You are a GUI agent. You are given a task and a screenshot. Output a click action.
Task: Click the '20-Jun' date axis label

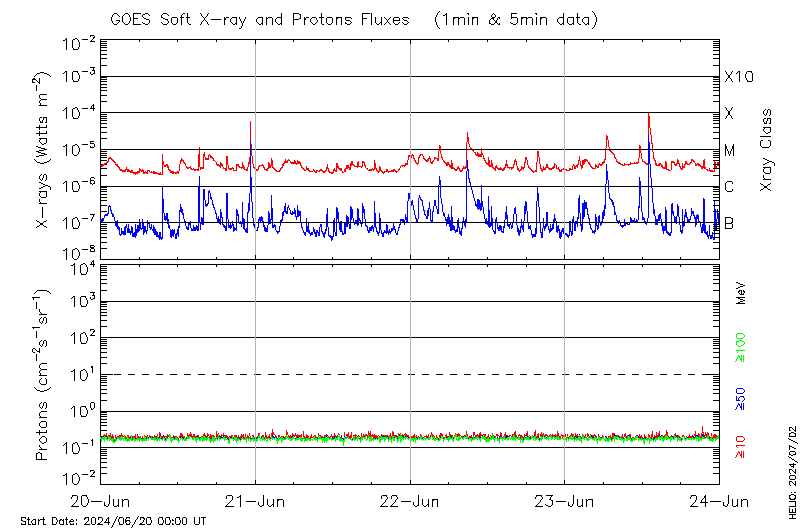pos(101,501)
